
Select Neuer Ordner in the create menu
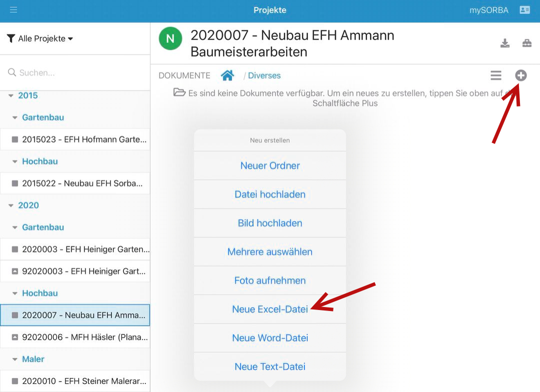pos(270,166)
